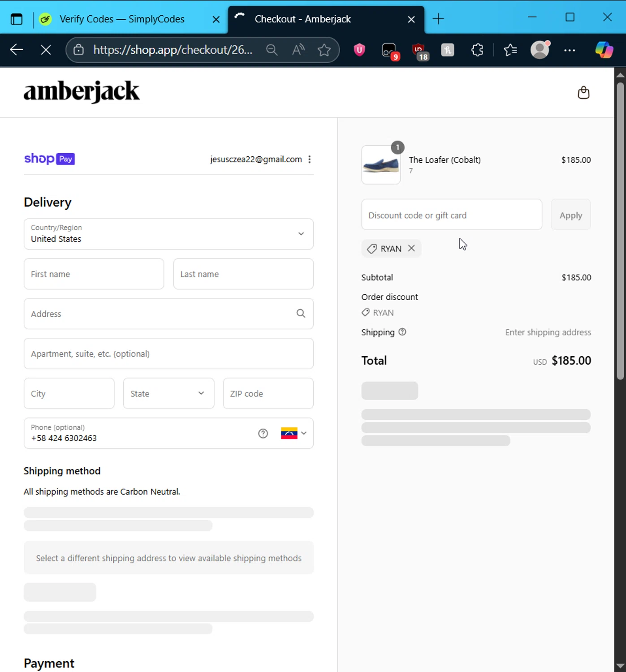
Task: Click the page vertical scrollbar
Action: pos(620,231)
